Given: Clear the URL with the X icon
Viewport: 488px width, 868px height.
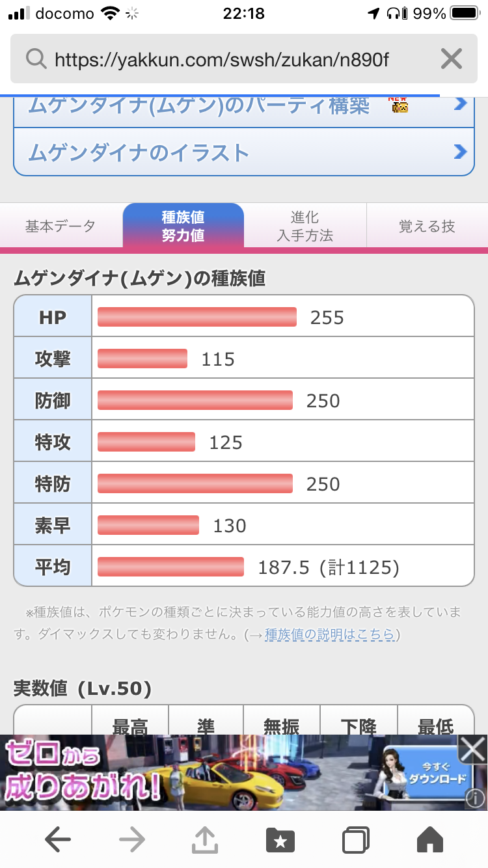Looking at the screenshot, I should coord(452,60).
